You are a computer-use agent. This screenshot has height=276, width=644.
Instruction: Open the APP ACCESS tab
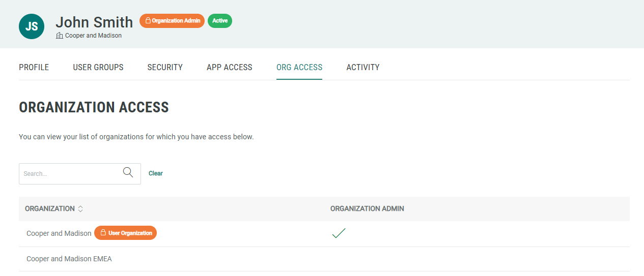230,67
